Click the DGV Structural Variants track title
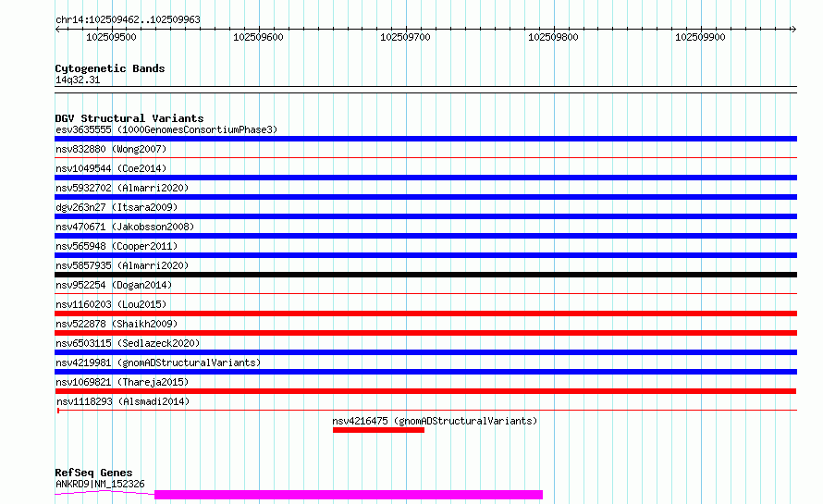This screenshot has height=504, width=823. click(x=129, y=118)
